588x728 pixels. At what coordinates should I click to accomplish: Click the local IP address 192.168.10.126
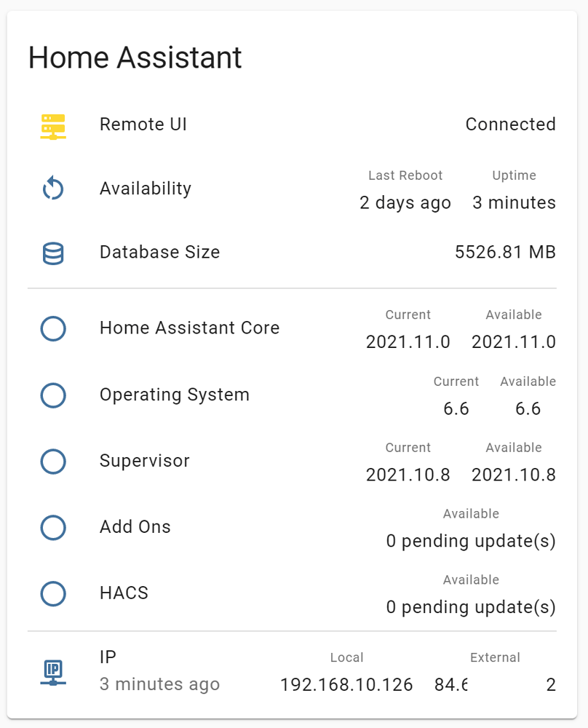pos(346,685)
